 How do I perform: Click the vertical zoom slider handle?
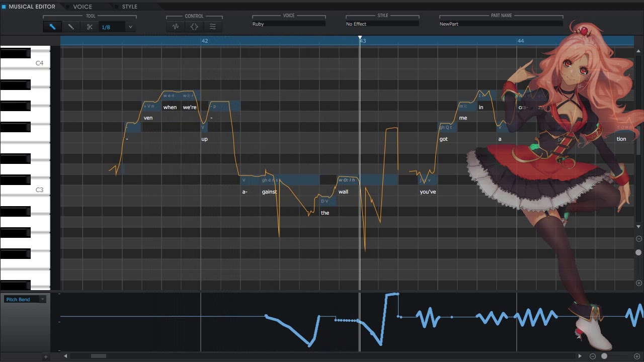[x=639, y=252]
